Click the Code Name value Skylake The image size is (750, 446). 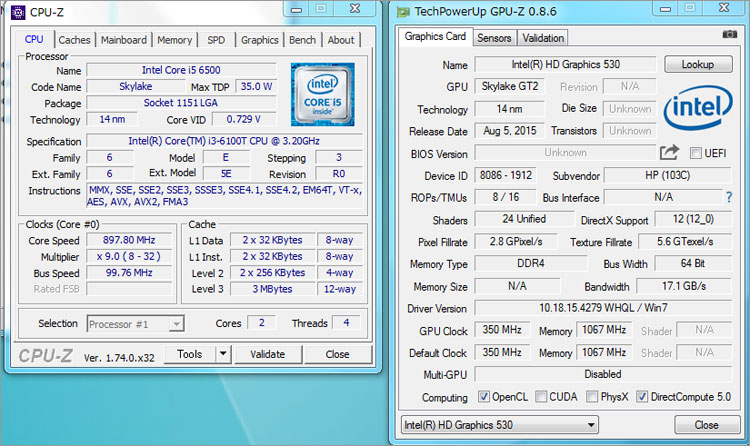tap(136, 87)
